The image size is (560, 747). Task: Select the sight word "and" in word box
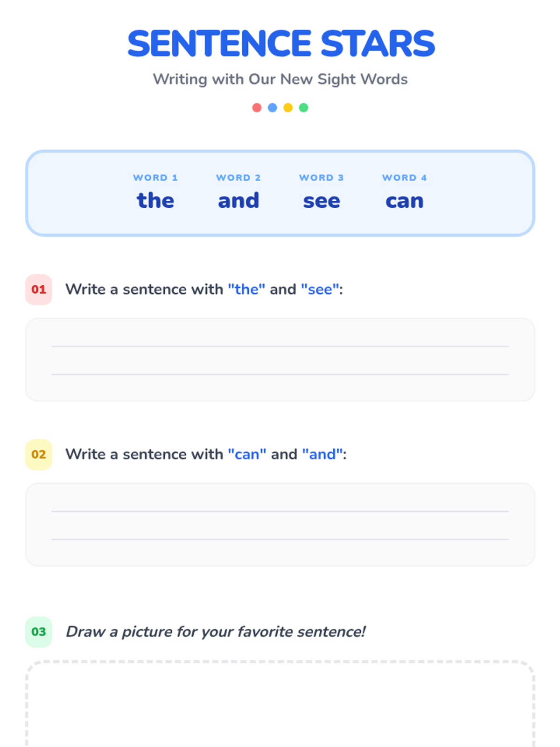(238, 201)
